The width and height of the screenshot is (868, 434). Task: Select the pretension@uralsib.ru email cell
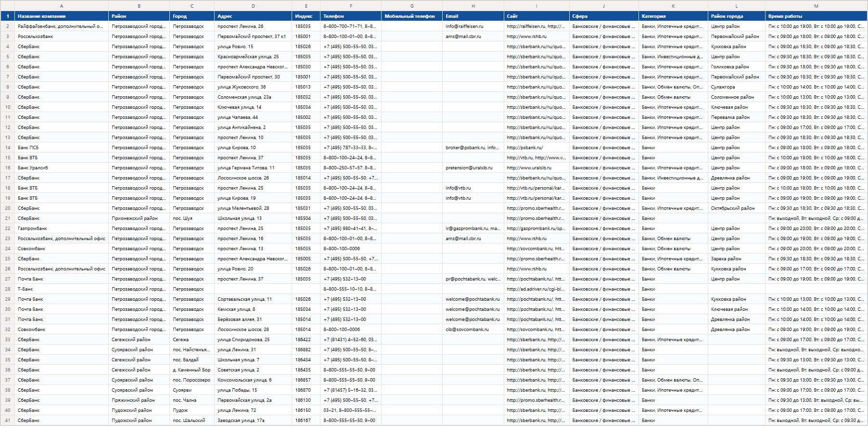coord(473,168)
